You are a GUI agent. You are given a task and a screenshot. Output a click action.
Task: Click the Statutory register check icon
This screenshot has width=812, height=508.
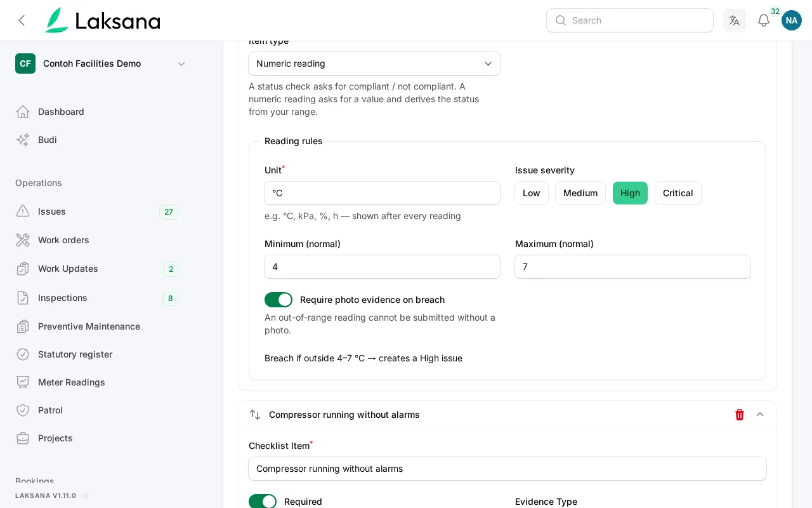click(x=23, y=354)
